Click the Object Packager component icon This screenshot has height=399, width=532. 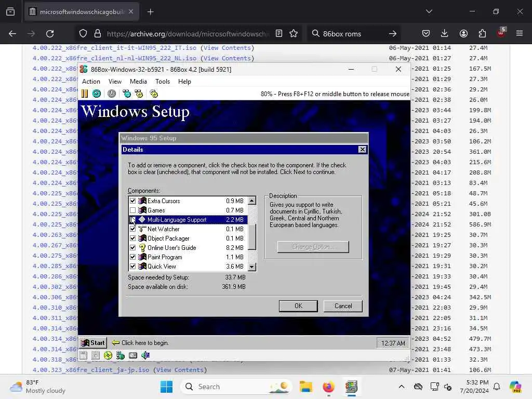point(142,238)
